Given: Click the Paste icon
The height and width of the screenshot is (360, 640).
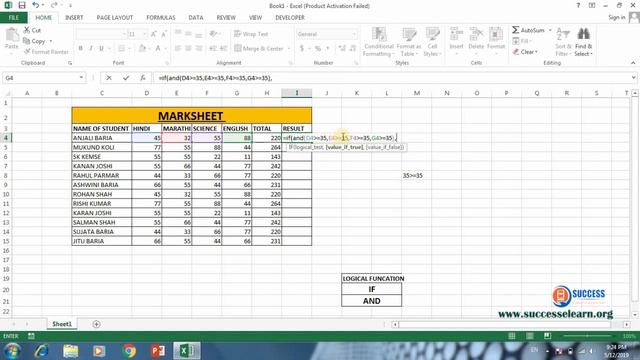Looking at the screenshot, I should 12,36.
